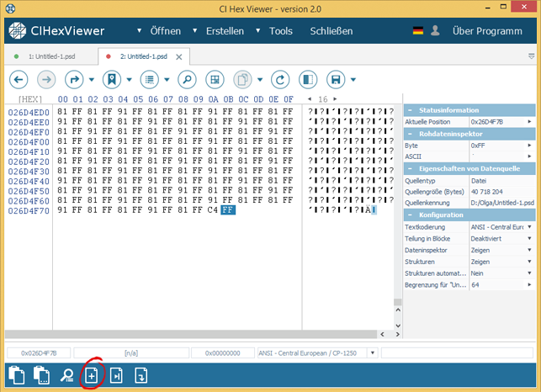The width and height of the screenshot is (541, 392).
Task: Open dropdown arrow next to bookmark icon
Action: coord(129,80)
